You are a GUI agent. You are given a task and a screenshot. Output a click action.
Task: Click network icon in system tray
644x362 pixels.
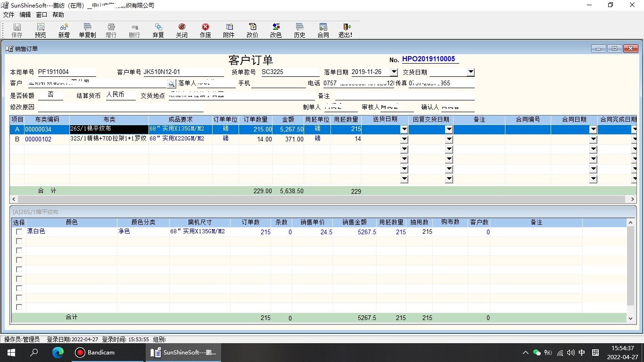[560, 353]
